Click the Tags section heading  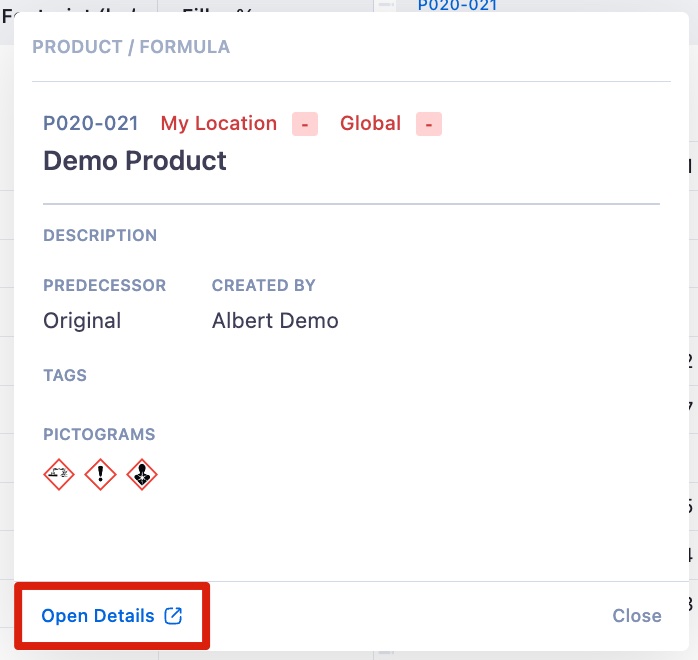(x=65, y=376)
